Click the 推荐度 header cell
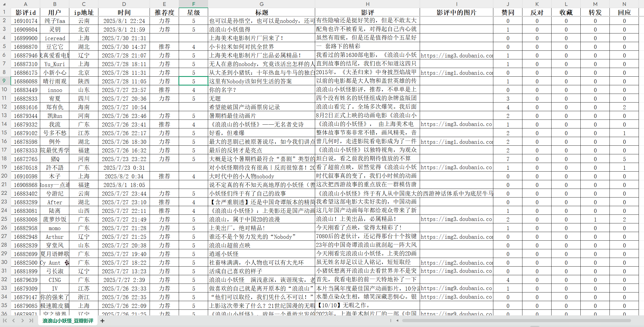644x327 pixels. tap(164, 12)
